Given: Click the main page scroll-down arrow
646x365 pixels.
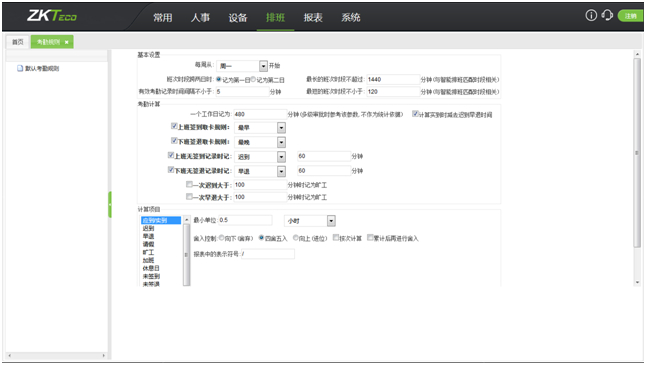Looking at the screenshot, I should coord(637,282).
